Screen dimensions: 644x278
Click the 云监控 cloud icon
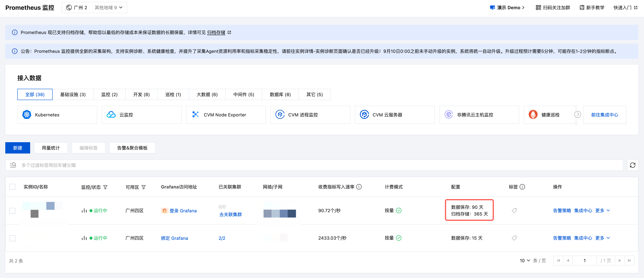[111, 115]
